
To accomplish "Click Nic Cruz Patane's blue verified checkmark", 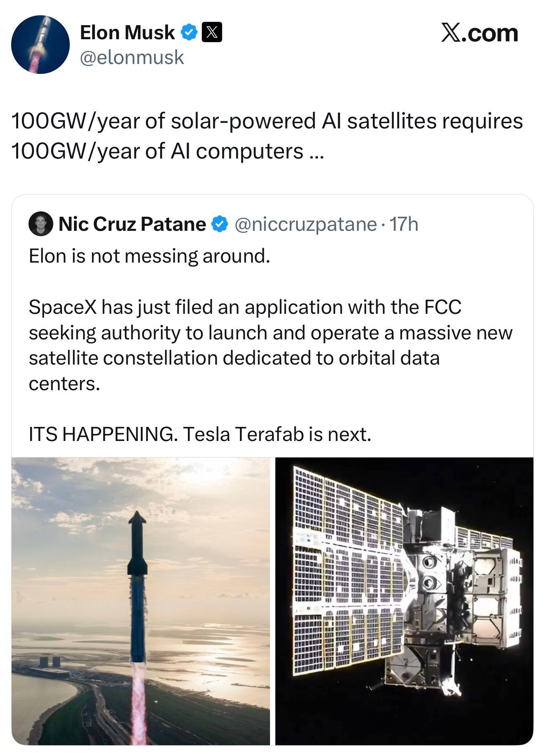I will (219, 224).
